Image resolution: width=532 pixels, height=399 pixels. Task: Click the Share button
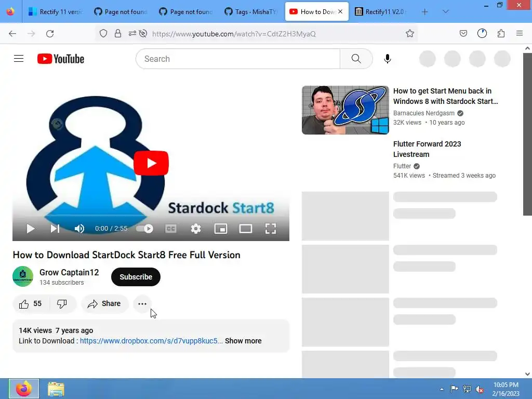click(x=105, y=303)
